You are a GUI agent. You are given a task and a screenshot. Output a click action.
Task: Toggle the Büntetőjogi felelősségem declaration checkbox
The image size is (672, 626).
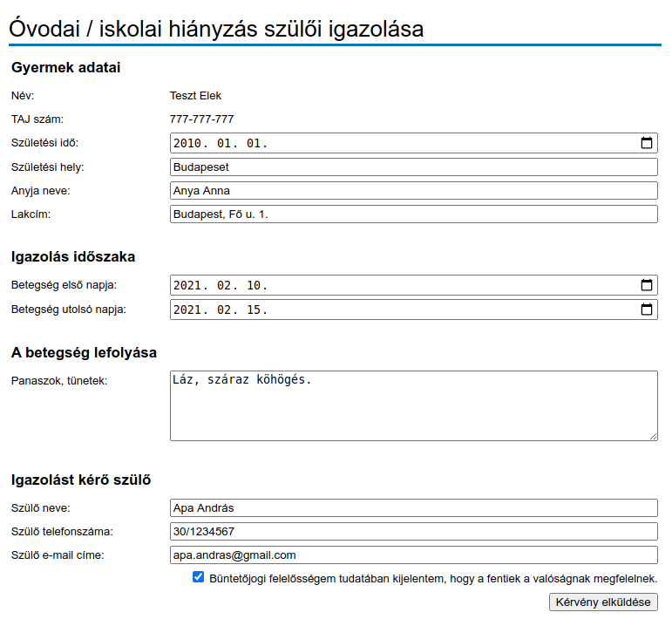[x=199, y=577]
